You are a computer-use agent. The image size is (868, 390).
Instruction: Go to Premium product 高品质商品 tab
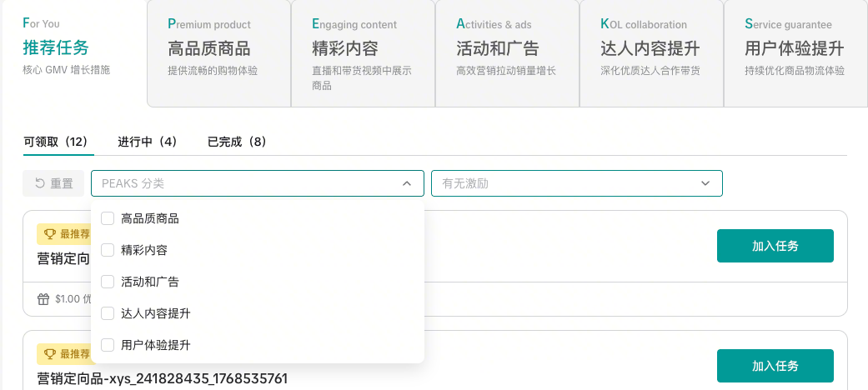click(x=218, y=50)
